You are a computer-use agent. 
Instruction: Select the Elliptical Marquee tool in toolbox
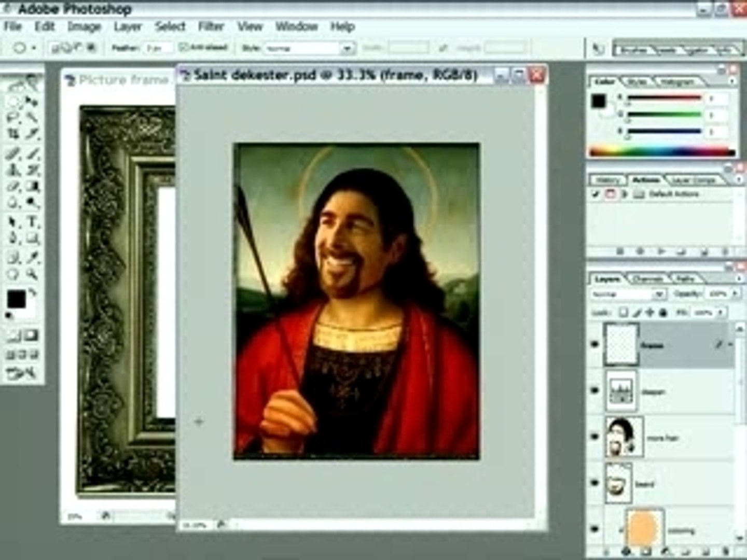13,102
